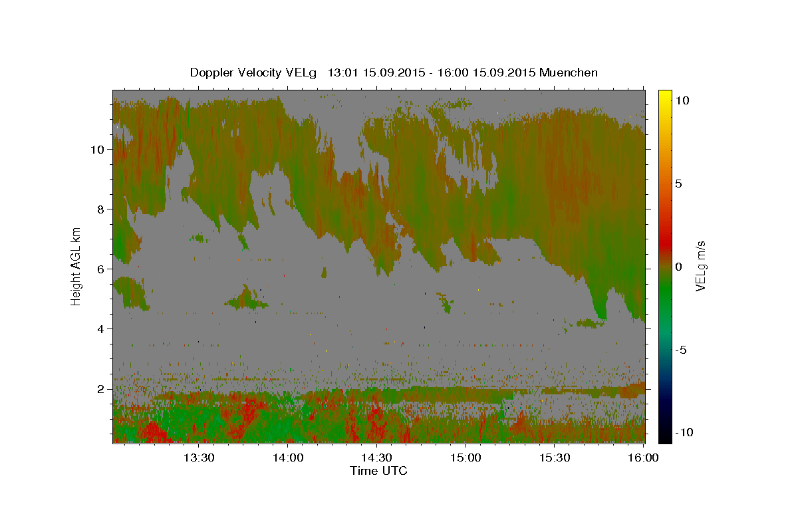Image resolution: width=798 pixels, height=532 pixels.
Task: Click the 'Height AGL km' axis title
Action: pyautogui.click(x=76, y=265)
